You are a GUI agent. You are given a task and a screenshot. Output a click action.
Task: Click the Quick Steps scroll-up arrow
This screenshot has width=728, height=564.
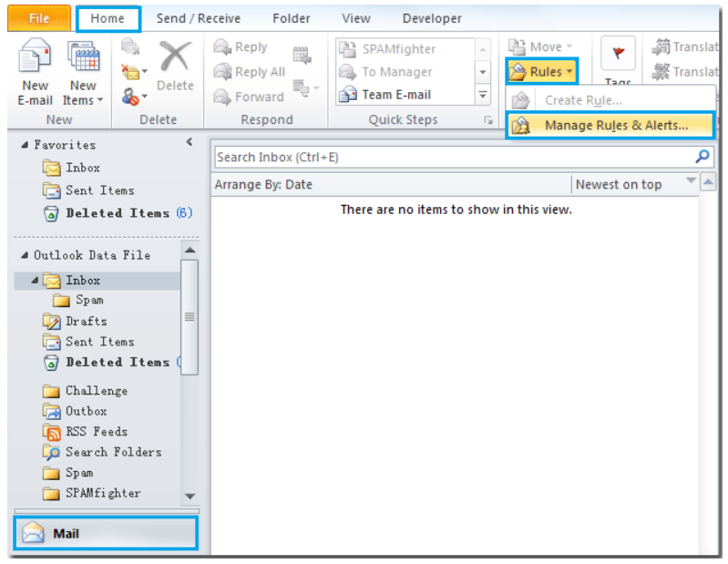click(483, 48)
